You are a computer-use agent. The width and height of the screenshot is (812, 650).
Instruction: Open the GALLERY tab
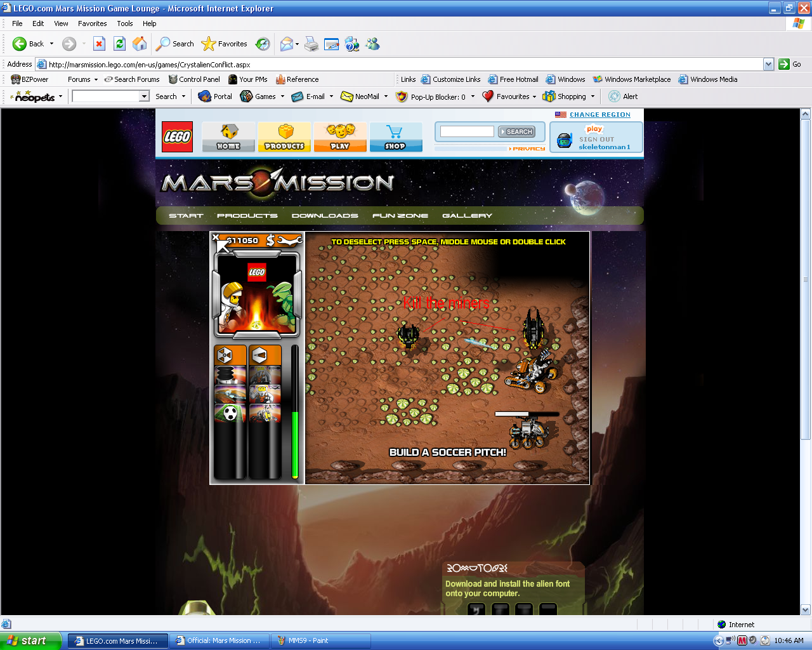coord(467,216)
